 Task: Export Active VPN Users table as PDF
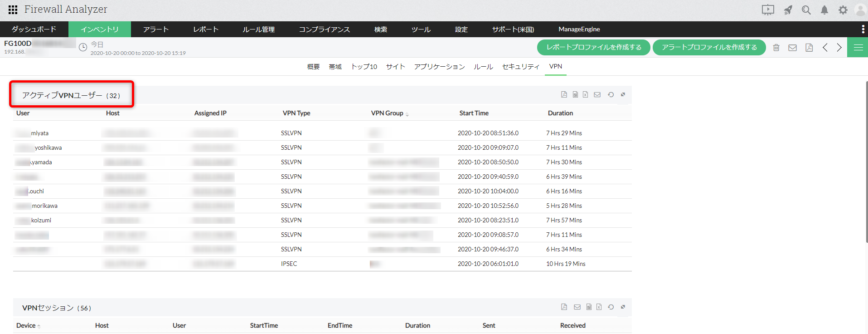[x=564, y=94]
